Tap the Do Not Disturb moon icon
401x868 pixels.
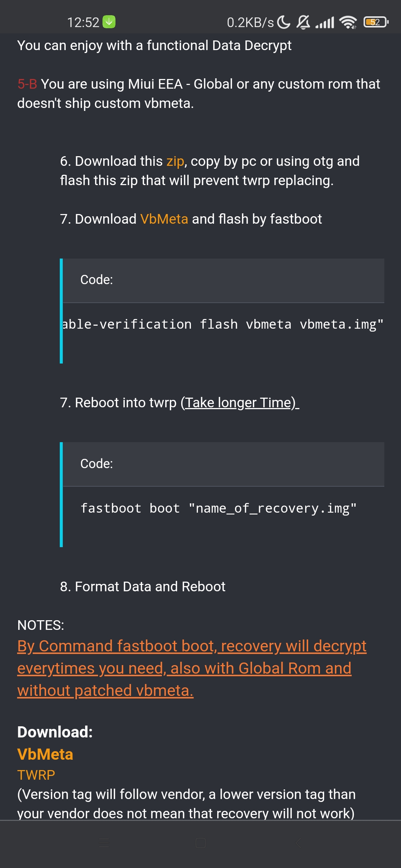tap(284, 22)
